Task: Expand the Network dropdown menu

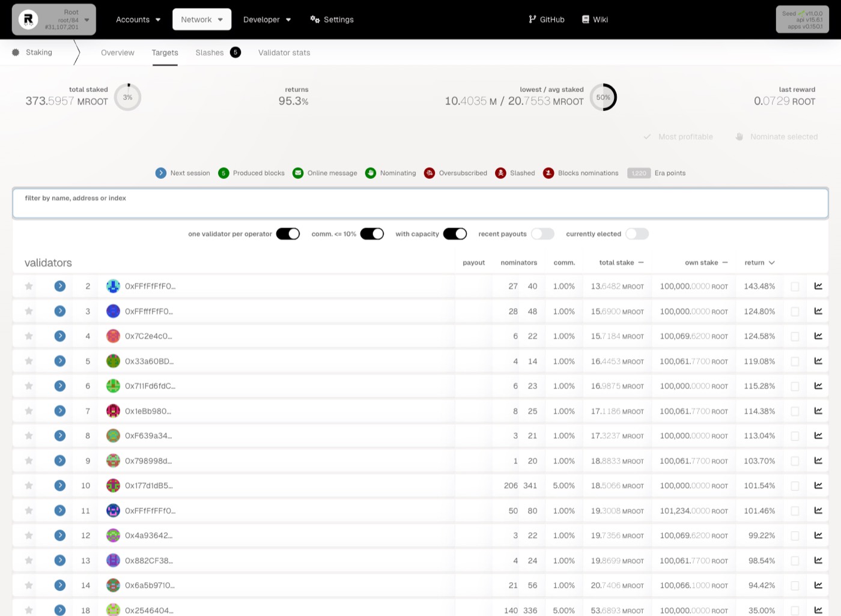Action: (202, 20)
